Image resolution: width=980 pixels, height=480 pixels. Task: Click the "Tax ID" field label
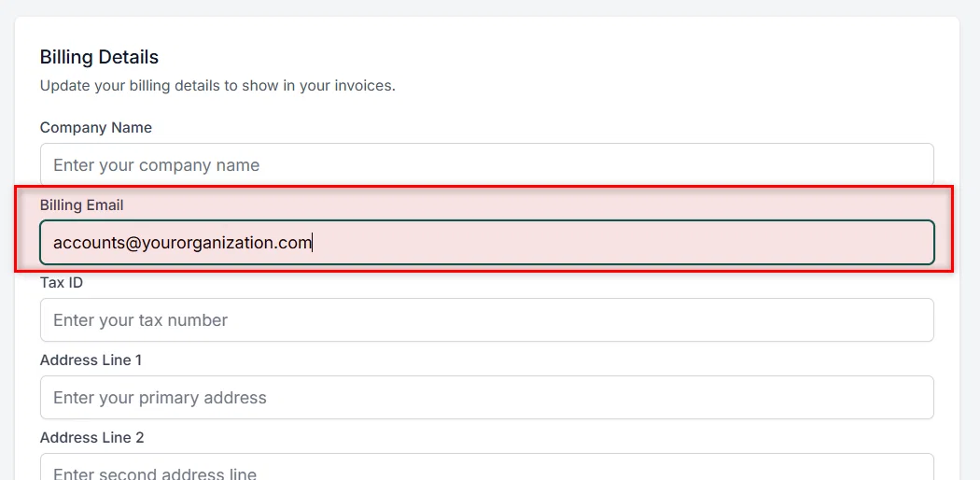pos(62,283)
